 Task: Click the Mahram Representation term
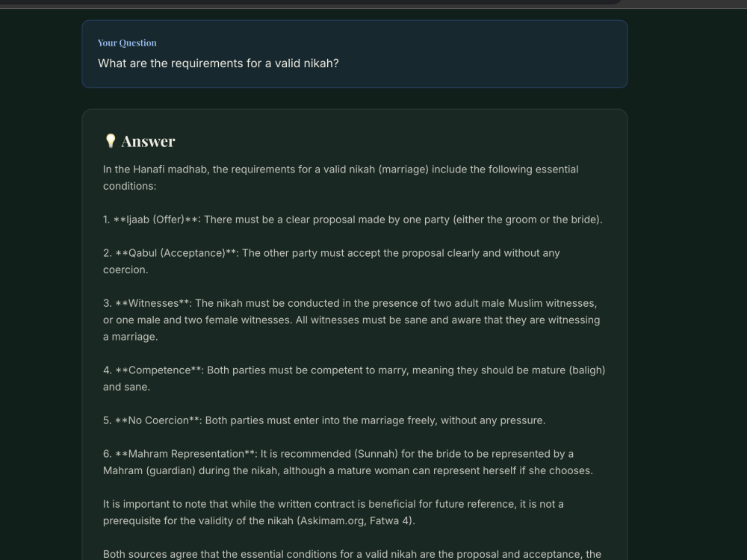(186, 454)
